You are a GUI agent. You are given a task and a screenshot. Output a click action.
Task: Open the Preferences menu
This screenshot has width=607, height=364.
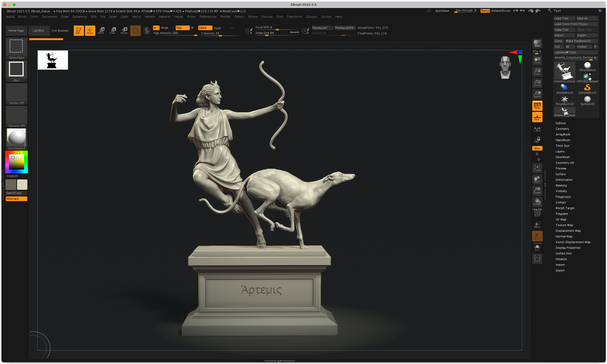pyautogui.click(x=208, y=17)
